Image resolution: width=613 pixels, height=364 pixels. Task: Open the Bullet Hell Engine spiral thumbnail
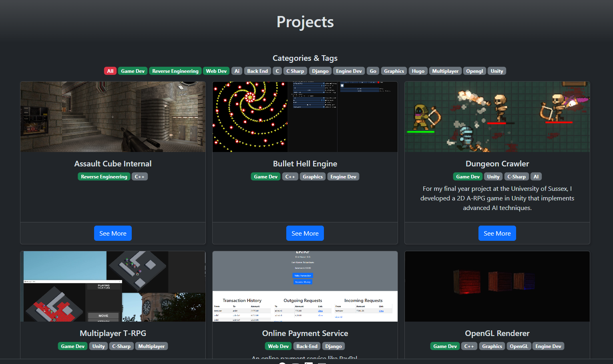[x=305, y=117]
